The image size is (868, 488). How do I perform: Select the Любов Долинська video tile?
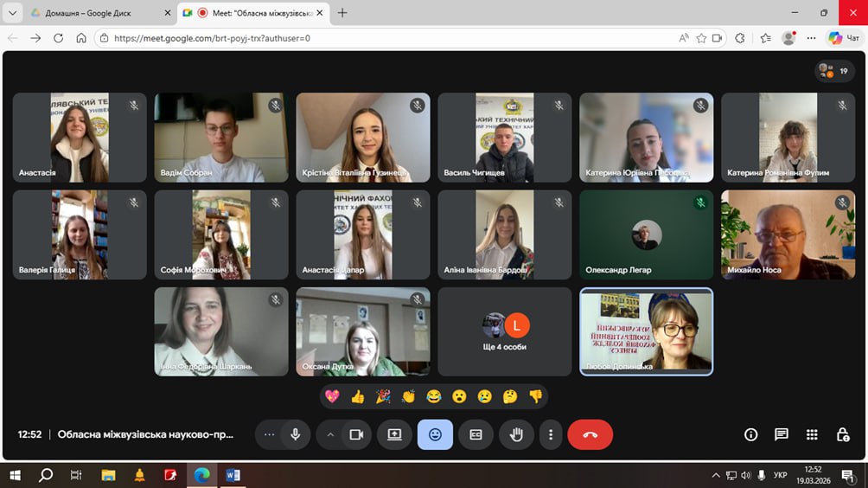click(646, 331)
